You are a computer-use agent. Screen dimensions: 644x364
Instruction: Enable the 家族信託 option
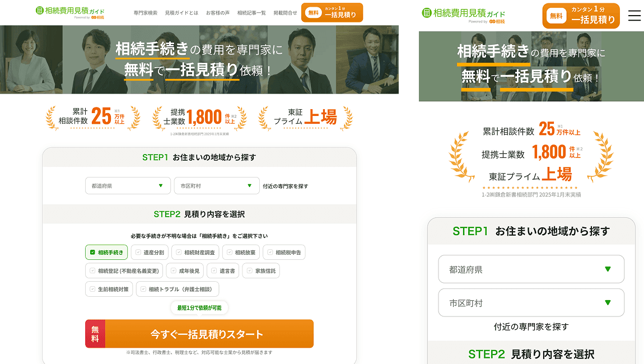(261, 269)
